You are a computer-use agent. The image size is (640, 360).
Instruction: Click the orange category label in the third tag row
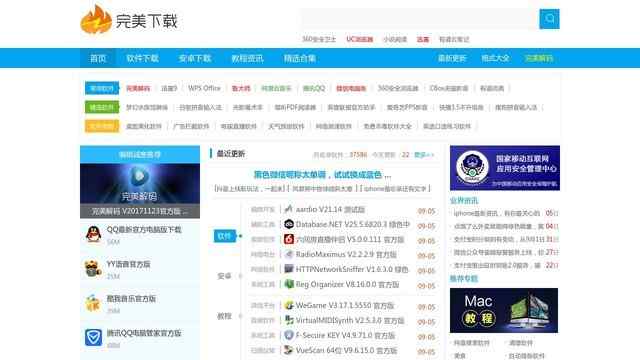point(102,126)
